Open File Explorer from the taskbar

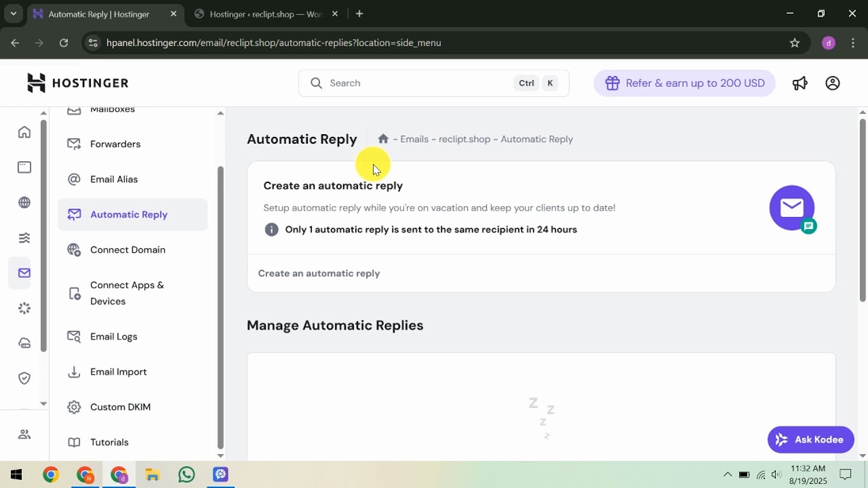click(153, 474)
